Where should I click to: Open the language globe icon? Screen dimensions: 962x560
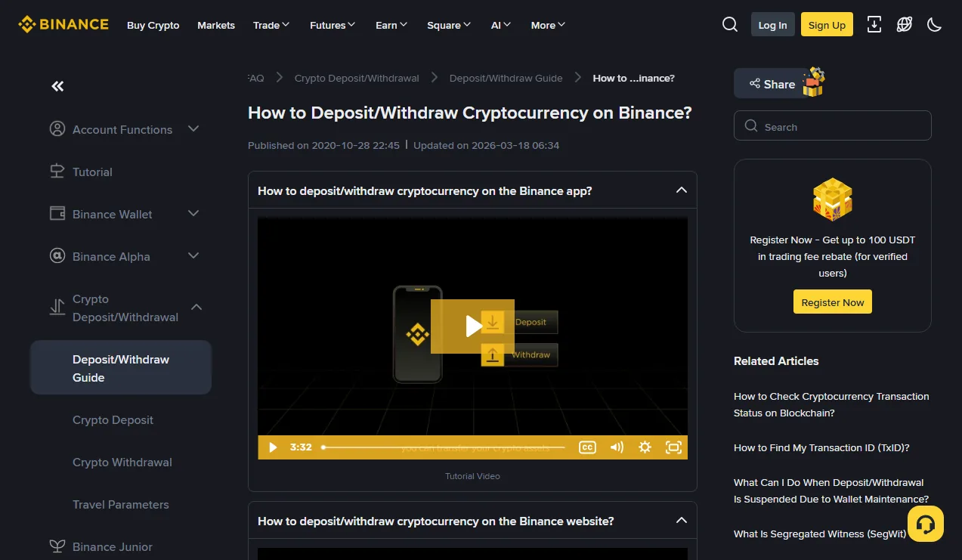[x=904, y=24]
